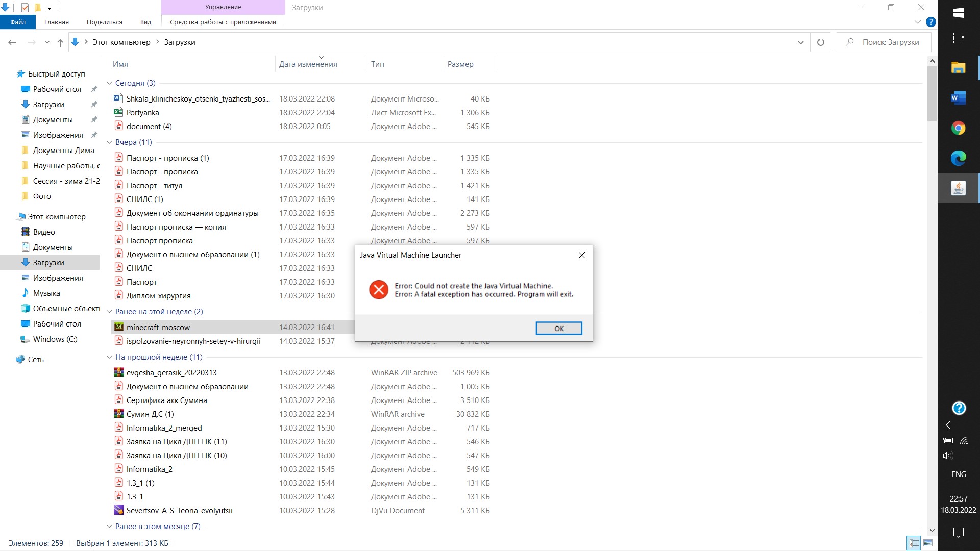Image resolution: width=980 pixels, height=551 pixels.
Task: Open File Explorer taskbar icon
Action: click(x=958, y=67)
